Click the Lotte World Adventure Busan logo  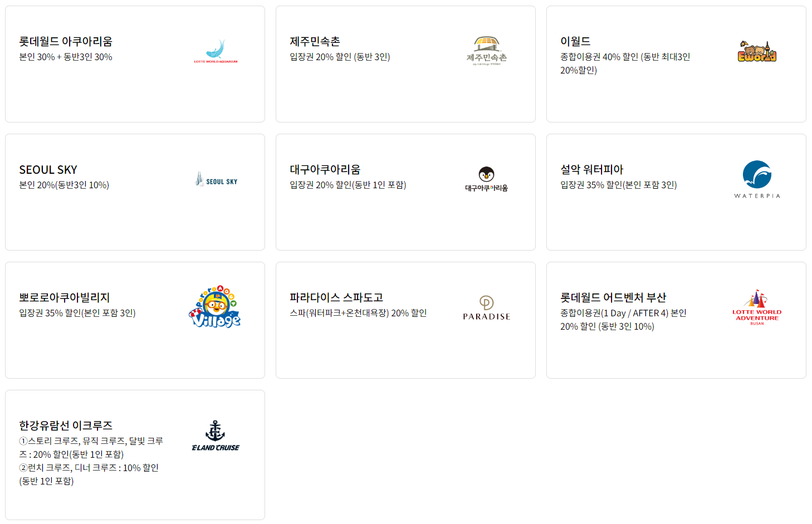(757, 307)
